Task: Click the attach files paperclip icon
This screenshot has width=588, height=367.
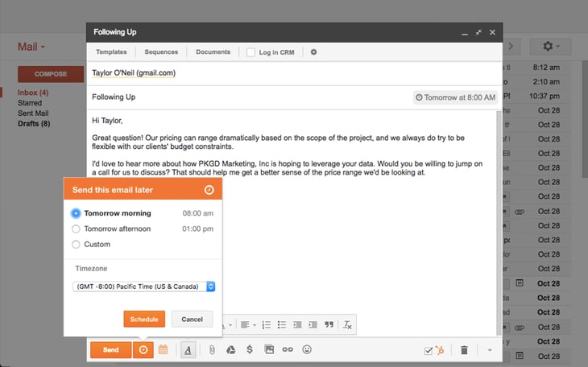Action: pyautogui.click(x=212, y=350)
